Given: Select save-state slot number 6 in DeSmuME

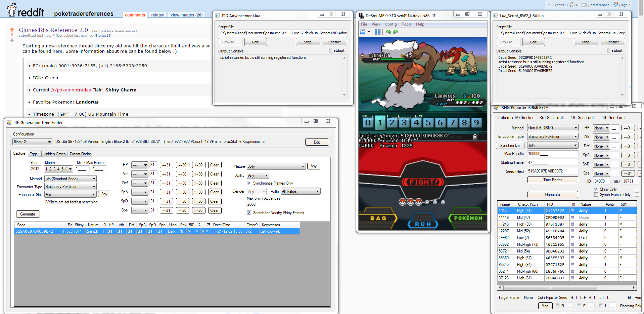Looking at the screenshot, I should (x=441, y=122).
